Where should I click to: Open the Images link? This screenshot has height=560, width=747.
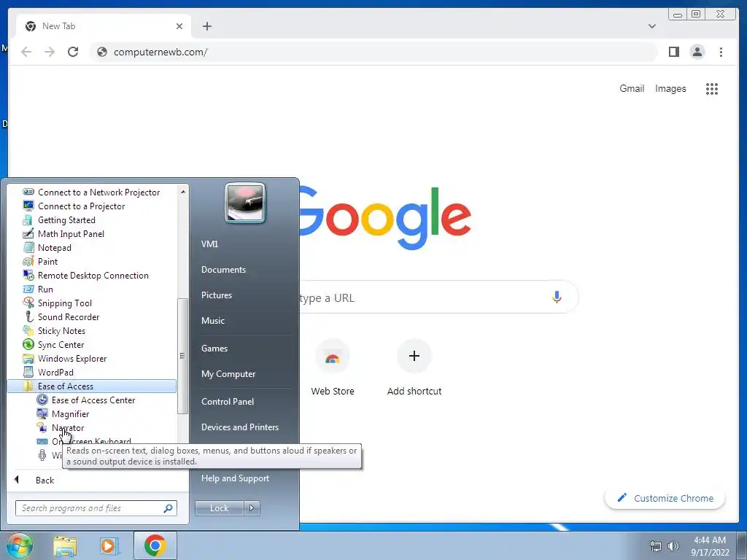tap(670, 88)
